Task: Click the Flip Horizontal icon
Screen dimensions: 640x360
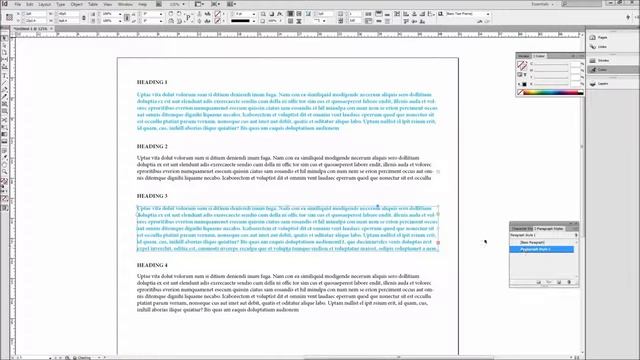Action: point(171,21)
